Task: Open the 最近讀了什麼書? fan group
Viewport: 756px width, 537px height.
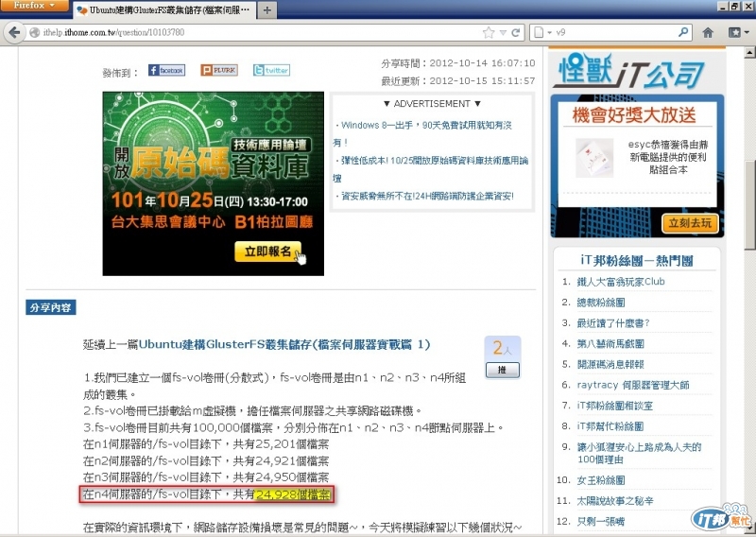Action: click(x=613, y=322)
